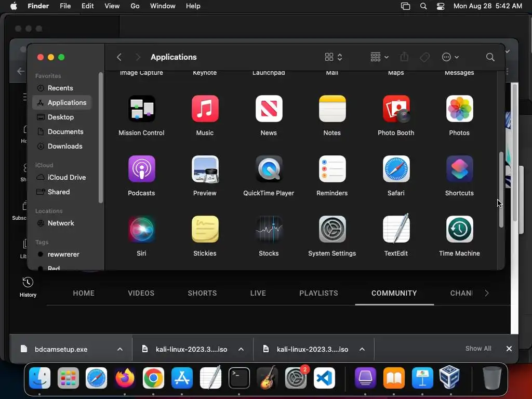532x399 pixels.
Task: Switch to the VIDEOS channel tab
Action: [x=141, y=293]
